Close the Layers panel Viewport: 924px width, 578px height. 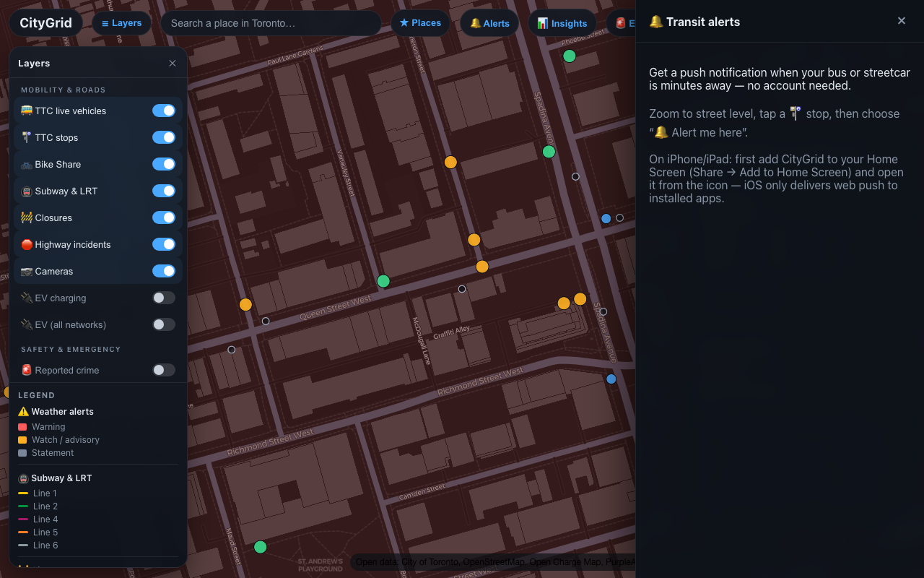point(173,64)
